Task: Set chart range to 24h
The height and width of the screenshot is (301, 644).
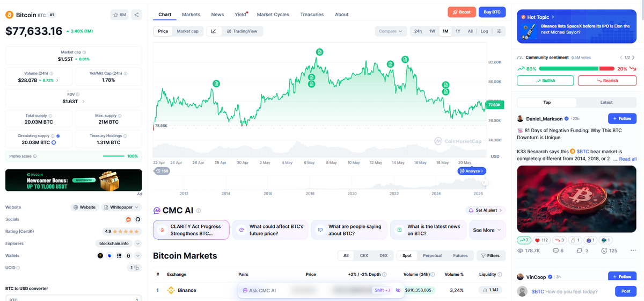Action: click(418, 31)
